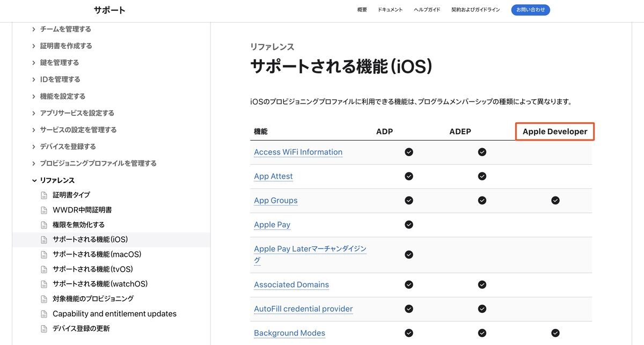The width and height of the screenshot is (644, 345).
Task: Click ADP checkmark in Apple Pay Later row
Action: click(x=409, y=254)
